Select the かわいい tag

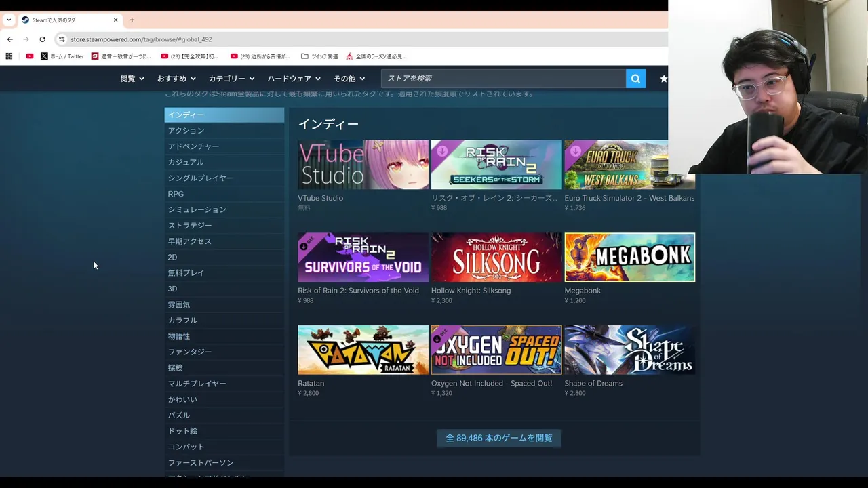[224, 399]
